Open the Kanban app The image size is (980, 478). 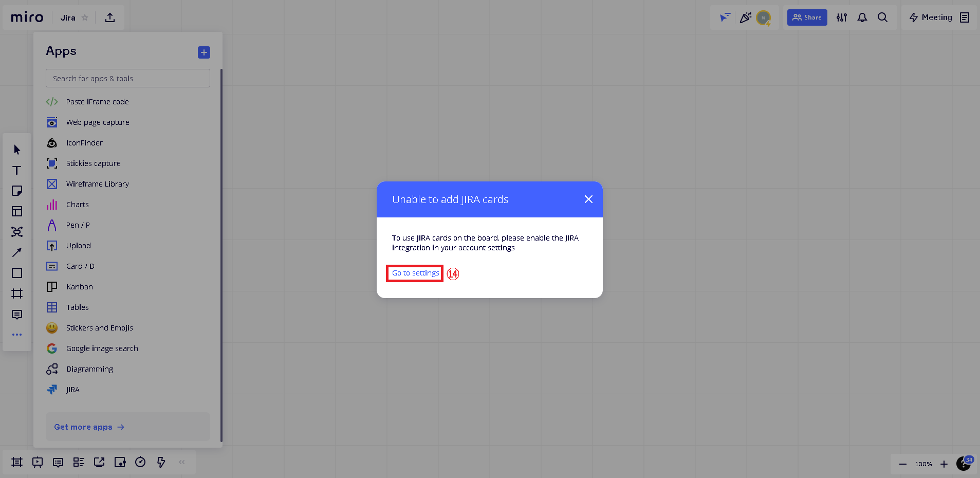coord(79,287)
